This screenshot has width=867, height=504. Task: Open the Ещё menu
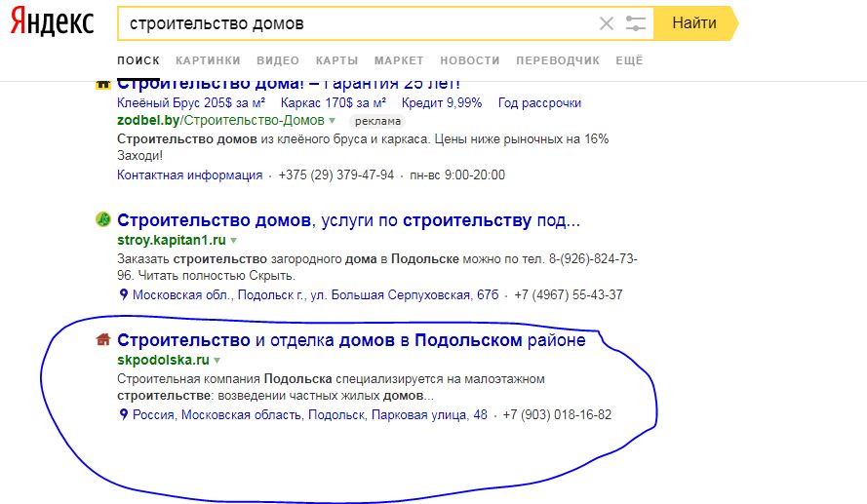[x=629, y=60]
